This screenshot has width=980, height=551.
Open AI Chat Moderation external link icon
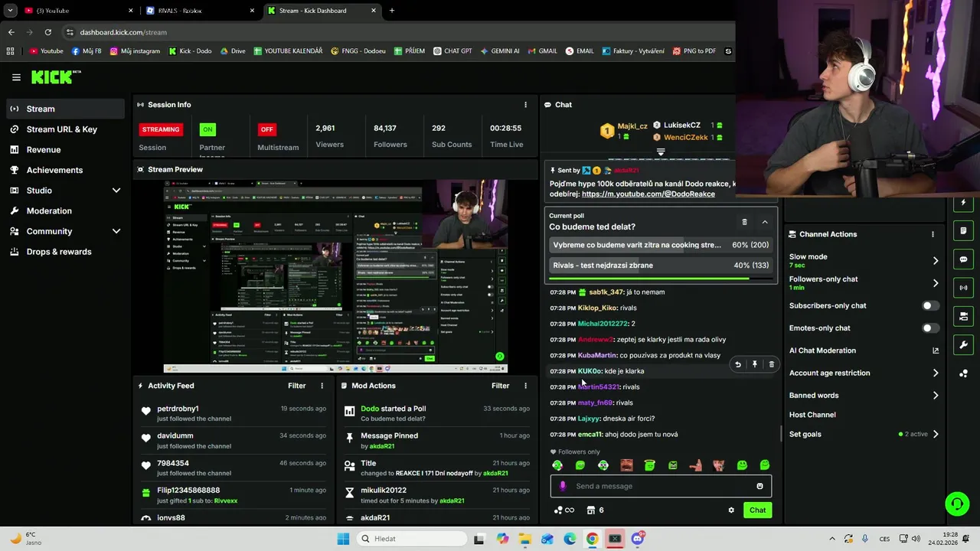(935, 350)
